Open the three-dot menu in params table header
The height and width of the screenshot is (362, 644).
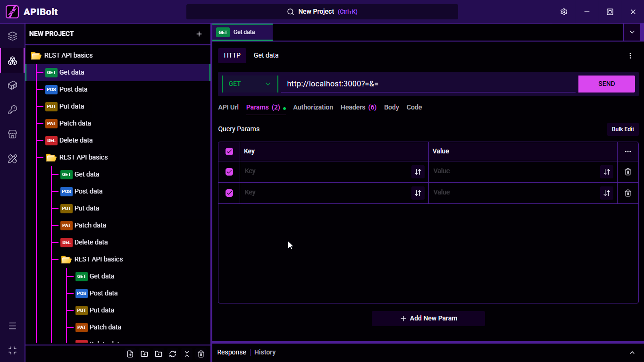pos(628,152)
